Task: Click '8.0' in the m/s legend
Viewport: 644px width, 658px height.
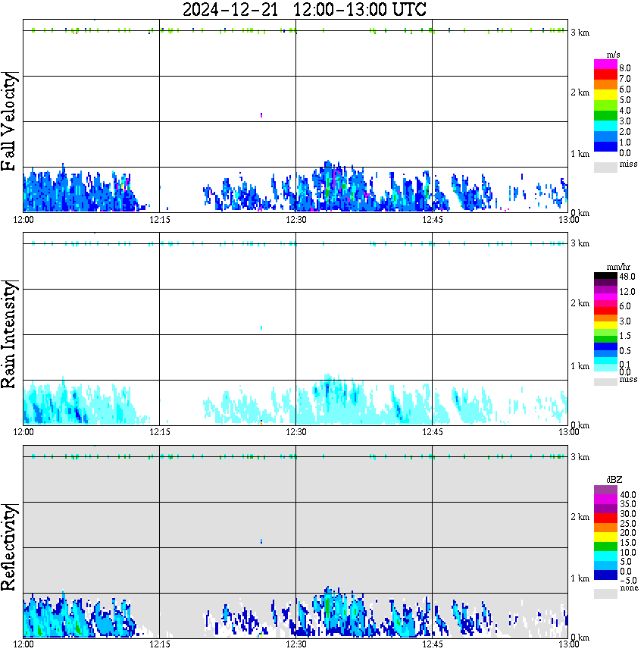Action: tap(625, 68)
